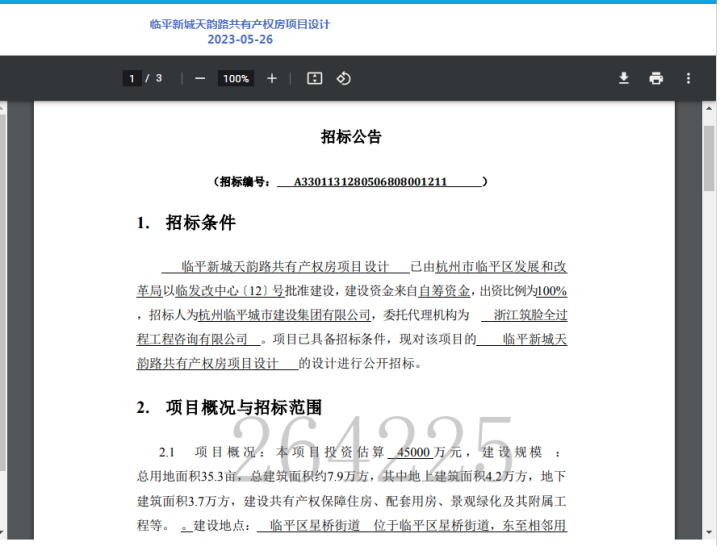Click the text 100% funding ratio

click(551, 291)
